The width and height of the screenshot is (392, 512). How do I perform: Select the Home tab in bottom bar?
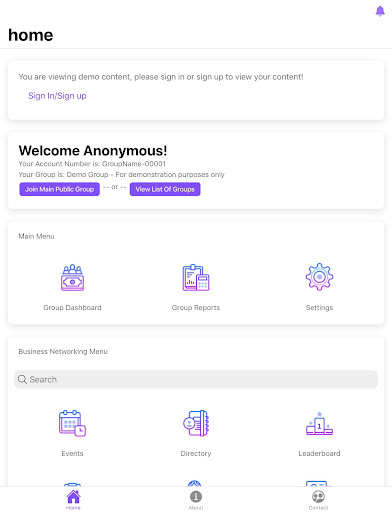[73, 499]
